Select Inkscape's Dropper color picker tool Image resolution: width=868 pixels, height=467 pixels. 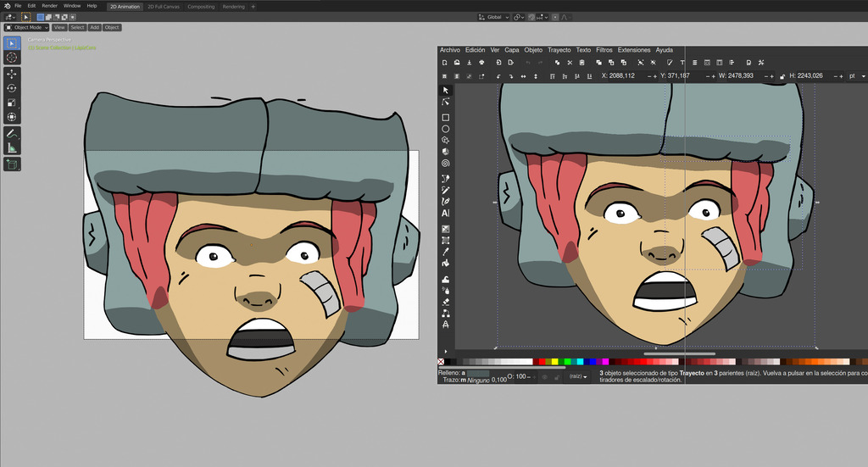point(446,252)
